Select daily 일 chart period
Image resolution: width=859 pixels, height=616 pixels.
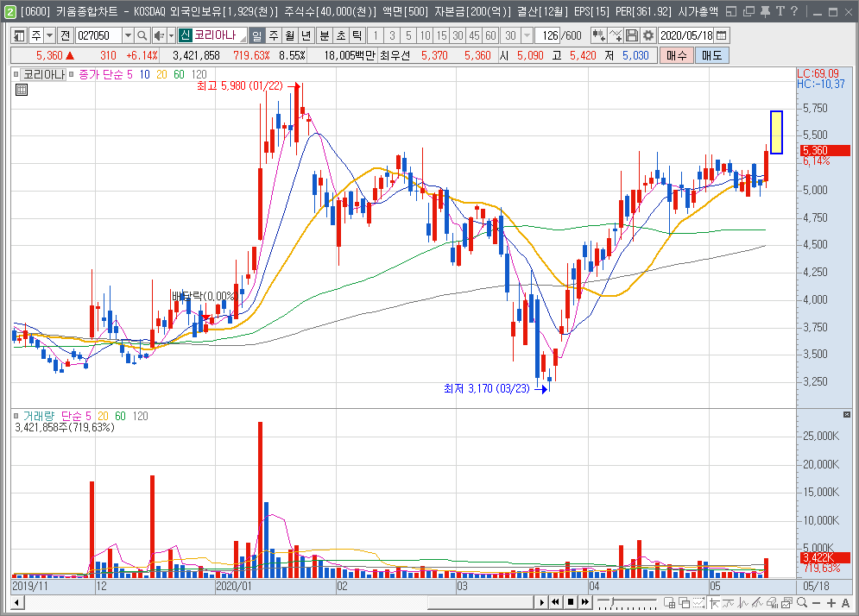click(256, 35)
